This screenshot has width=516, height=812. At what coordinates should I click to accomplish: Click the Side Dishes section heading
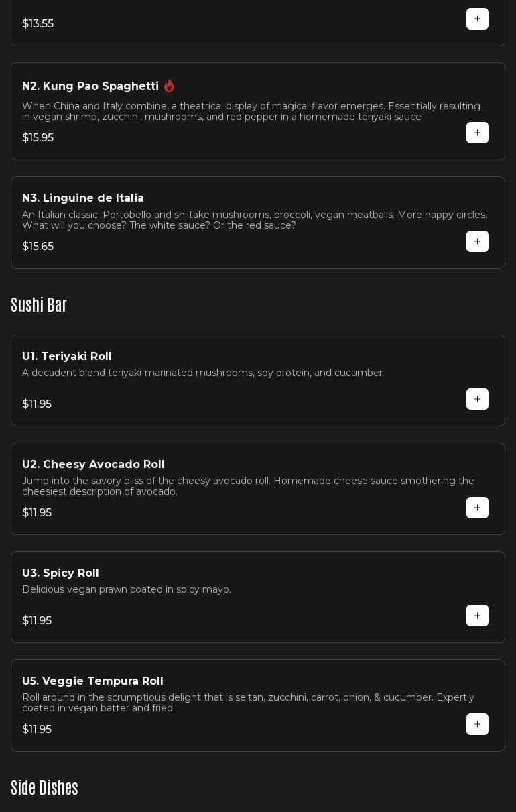(x=44, y=788)
